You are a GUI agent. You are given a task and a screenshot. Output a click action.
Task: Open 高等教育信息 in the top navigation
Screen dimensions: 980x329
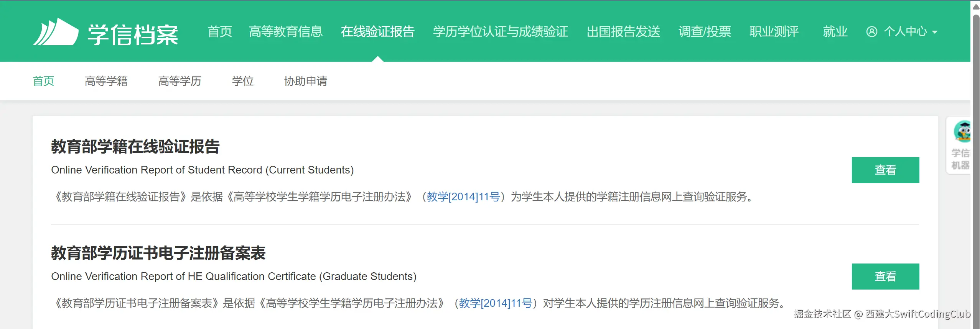click(x=286, y=32)
